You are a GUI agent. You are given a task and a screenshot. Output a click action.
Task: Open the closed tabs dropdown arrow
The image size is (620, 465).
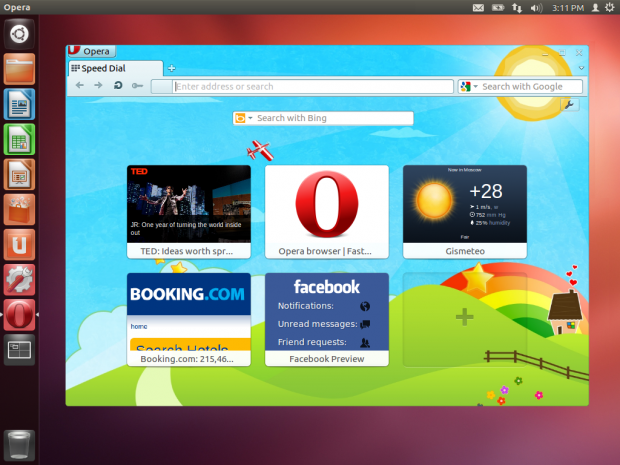tap(581, 68)
